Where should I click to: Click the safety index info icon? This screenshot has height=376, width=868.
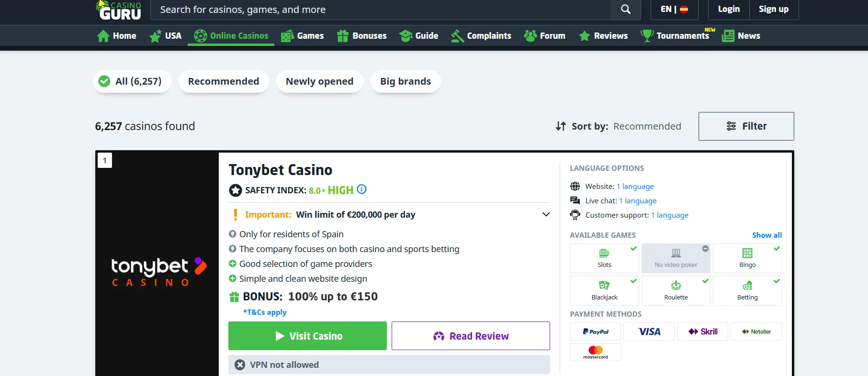362,189
